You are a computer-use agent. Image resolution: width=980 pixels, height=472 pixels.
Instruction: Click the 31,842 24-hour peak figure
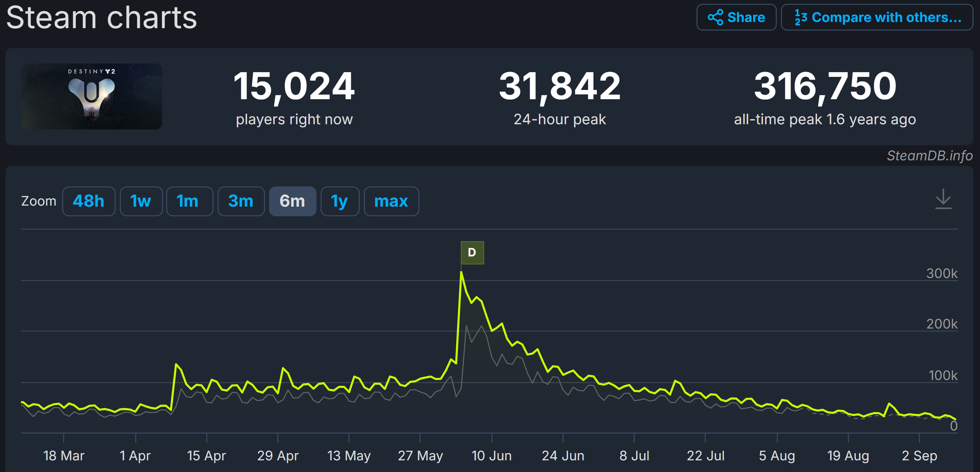(x=560, y=87)
